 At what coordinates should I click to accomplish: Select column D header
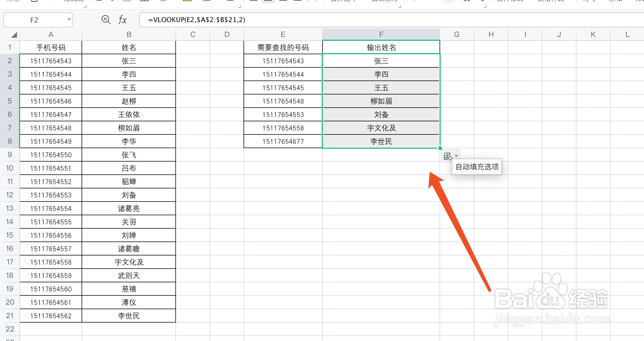pos(227,34)
